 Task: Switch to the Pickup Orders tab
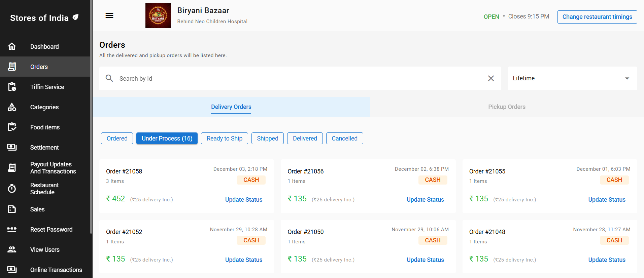[506, 107]
